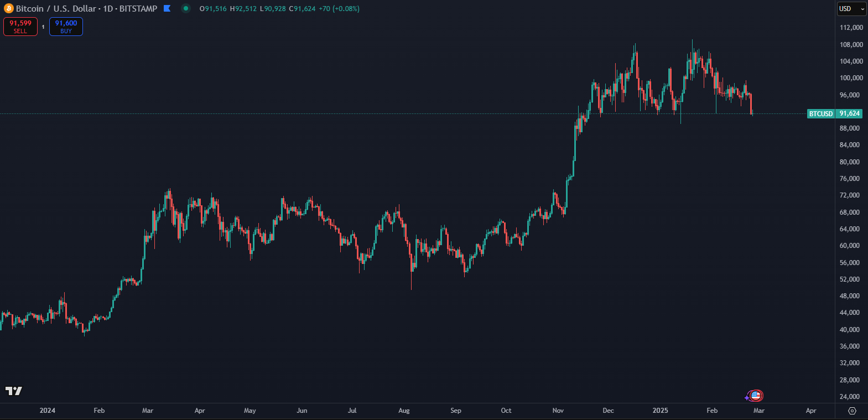Open the USD currency dropdown

(x=851, y=8)
